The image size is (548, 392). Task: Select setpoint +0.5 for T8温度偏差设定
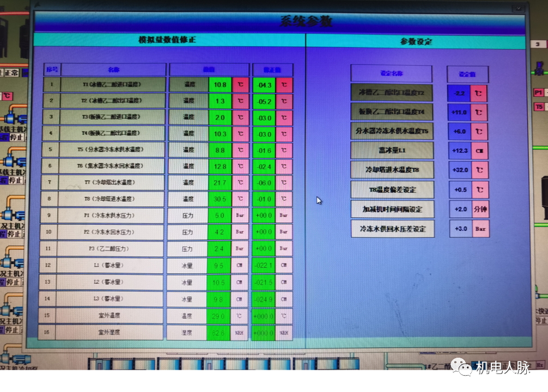pyautogui.click(x=461, y=189)
